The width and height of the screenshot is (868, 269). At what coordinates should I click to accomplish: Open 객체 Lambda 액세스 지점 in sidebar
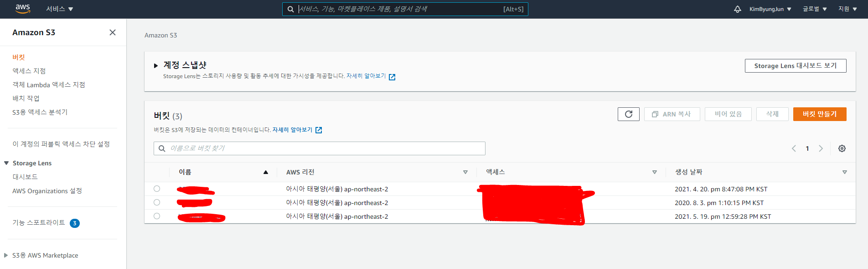click(x=49, y=84)
